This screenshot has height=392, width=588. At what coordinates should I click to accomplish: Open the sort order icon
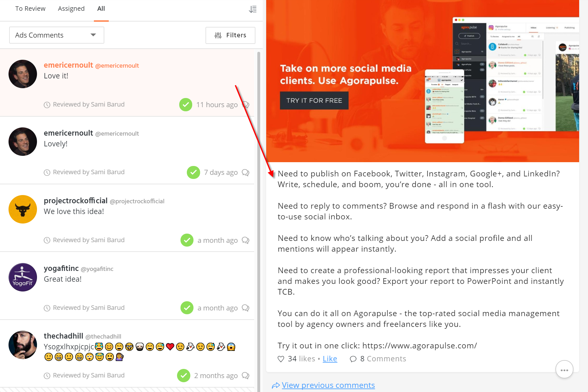[x=253, y=9]
